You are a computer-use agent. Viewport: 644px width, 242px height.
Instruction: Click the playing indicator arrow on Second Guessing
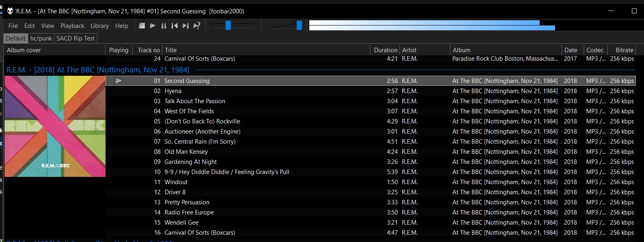click(118, 81)
